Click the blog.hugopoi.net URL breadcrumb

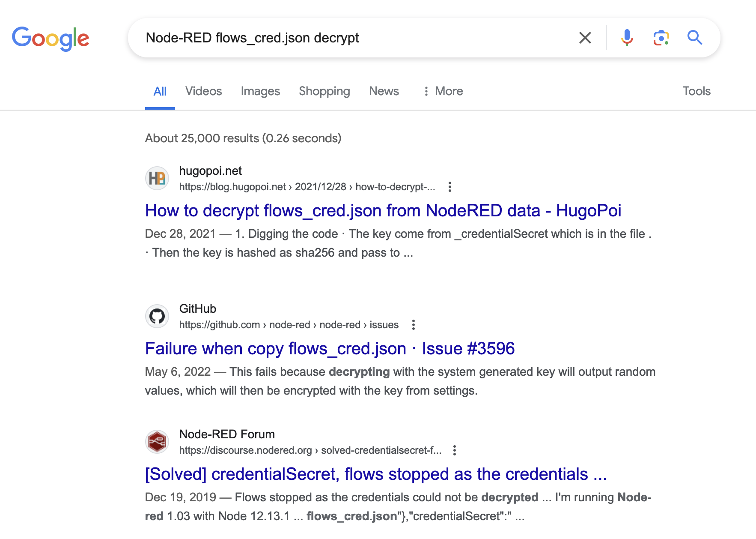[307, 187]
